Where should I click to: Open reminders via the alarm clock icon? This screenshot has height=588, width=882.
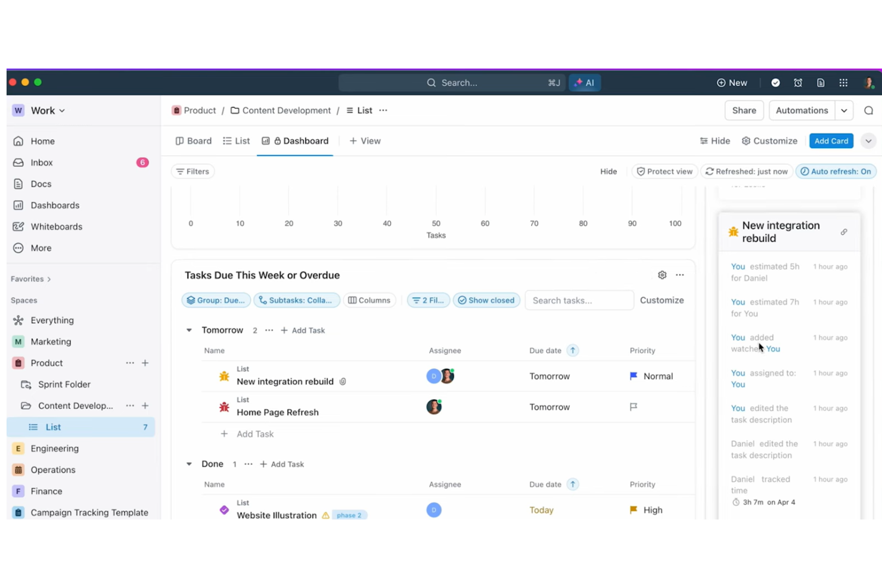click(798, 82)
